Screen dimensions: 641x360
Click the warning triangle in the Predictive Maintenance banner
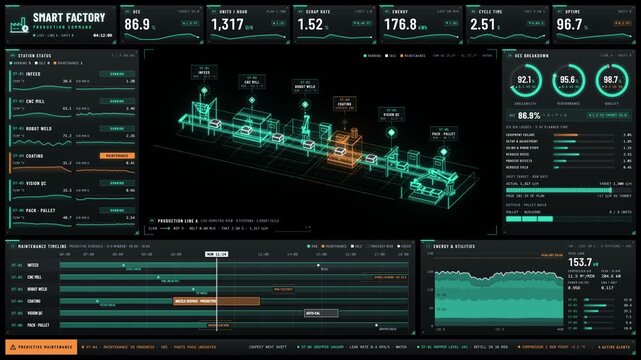pos(13,347)
